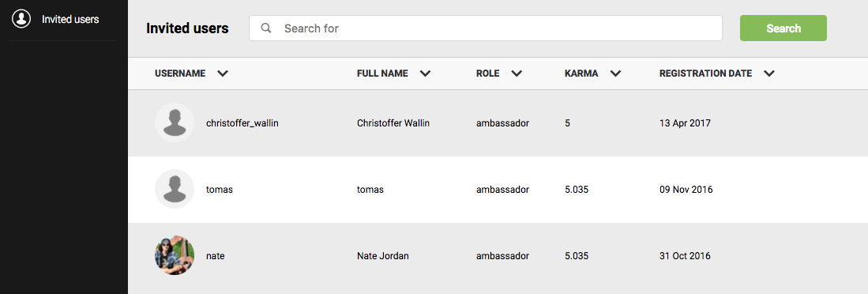This screenshot has height=294, width=868.
Task: Click the USERNAME column header
Action: point(180,73)
